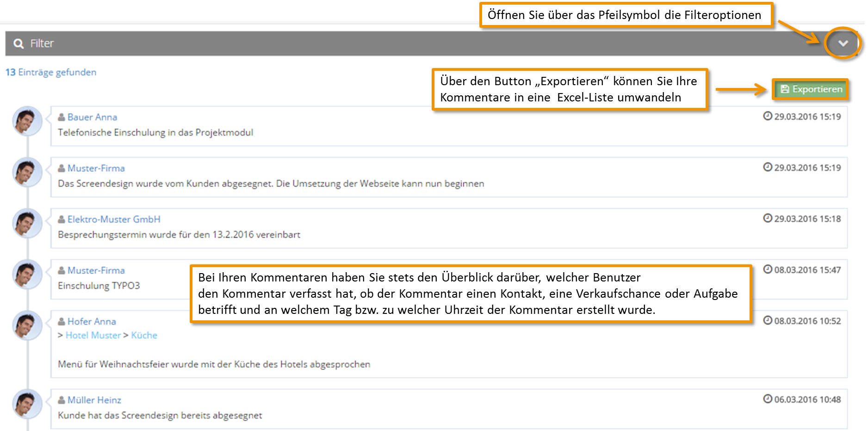Click the clock icon at 08.03.2016 10:52

tap(768, 320)
